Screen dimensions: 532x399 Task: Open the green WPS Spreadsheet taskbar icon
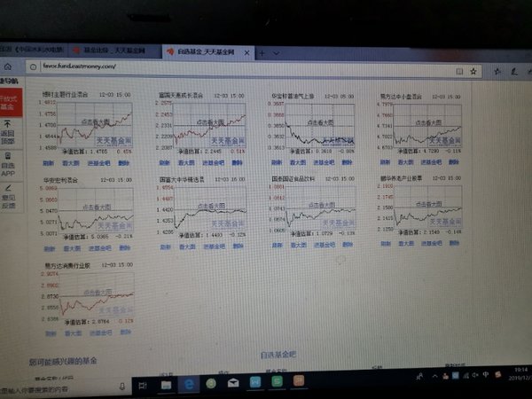[277, 381]
